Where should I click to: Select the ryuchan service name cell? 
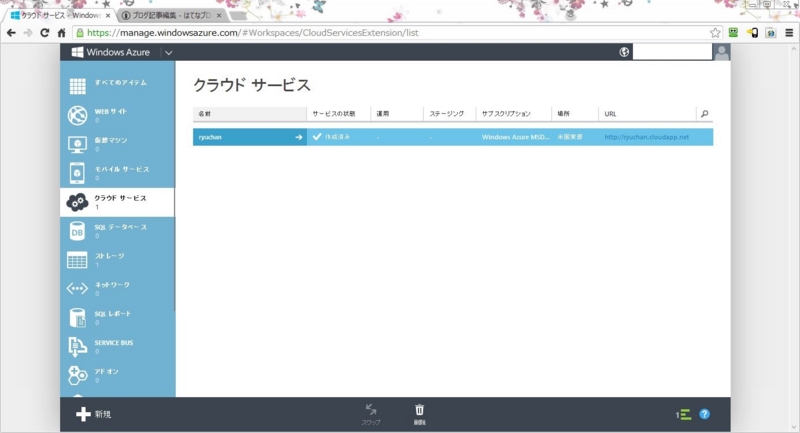coord(249,137)
